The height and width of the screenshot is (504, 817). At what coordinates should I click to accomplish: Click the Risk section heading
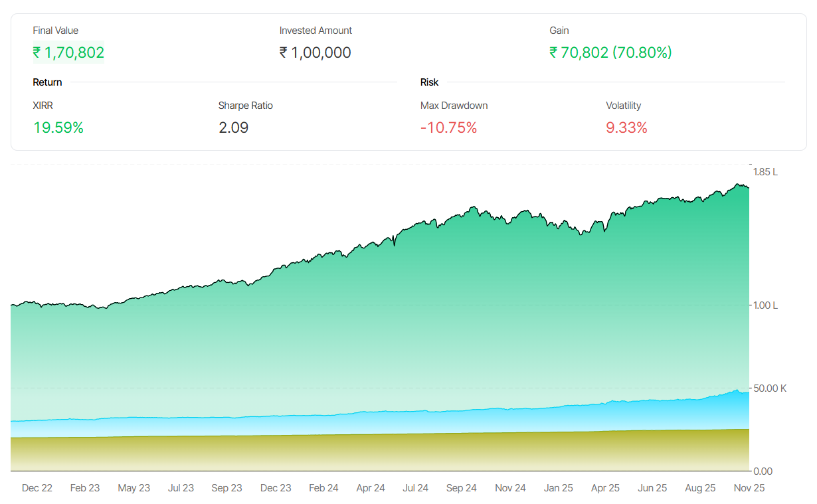(429, 82)
